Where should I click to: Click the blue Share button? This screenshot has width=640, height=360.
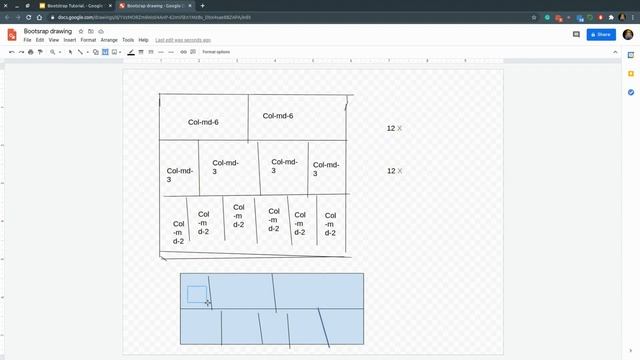tap(601, 35)
